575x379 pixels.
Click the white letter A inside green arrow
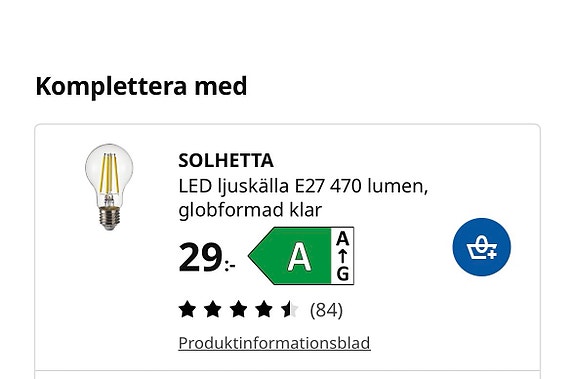300,257
